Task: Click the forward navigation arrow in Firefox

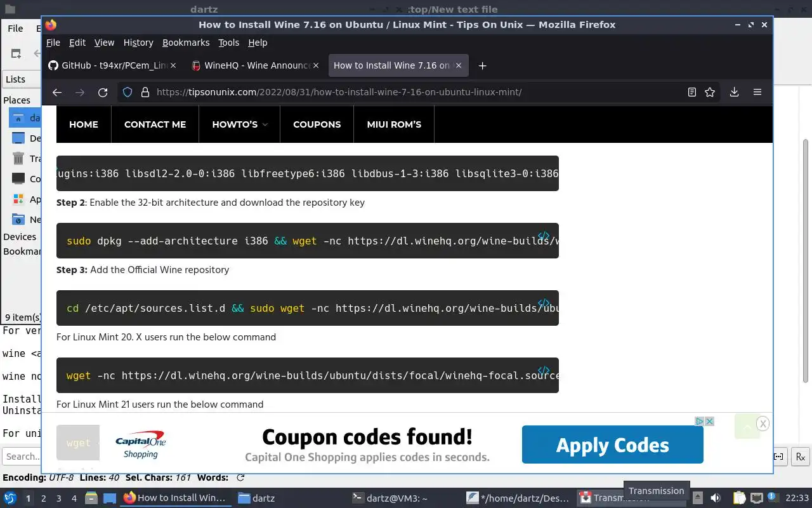Action: click(x=80, y=92)
